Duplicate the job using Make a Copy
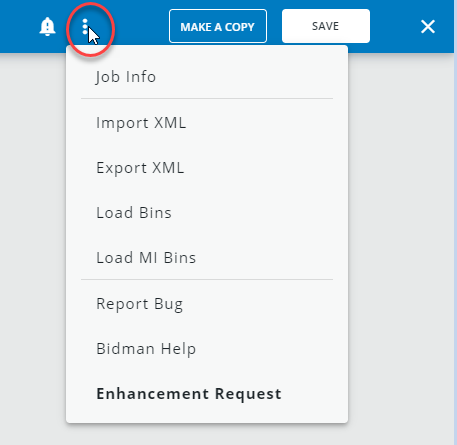This screenshot has height=445, width=457. point(218,26)
